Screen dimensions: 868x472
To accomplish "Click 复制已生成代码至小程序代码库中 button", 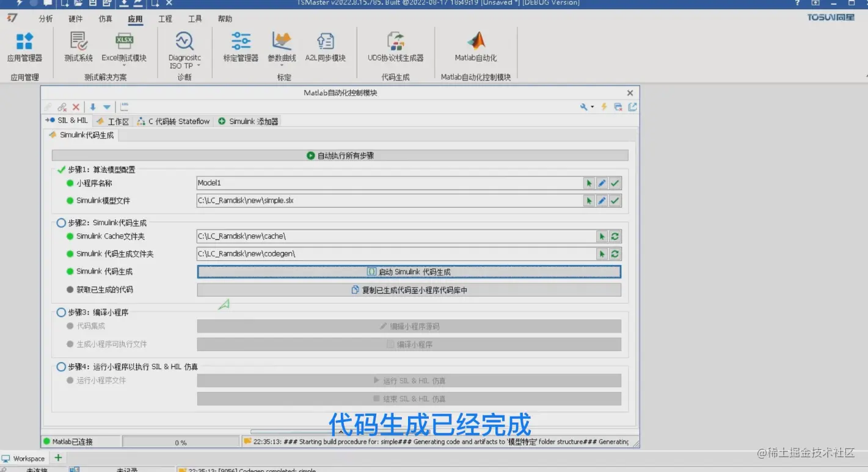I will tap(409, 290).
